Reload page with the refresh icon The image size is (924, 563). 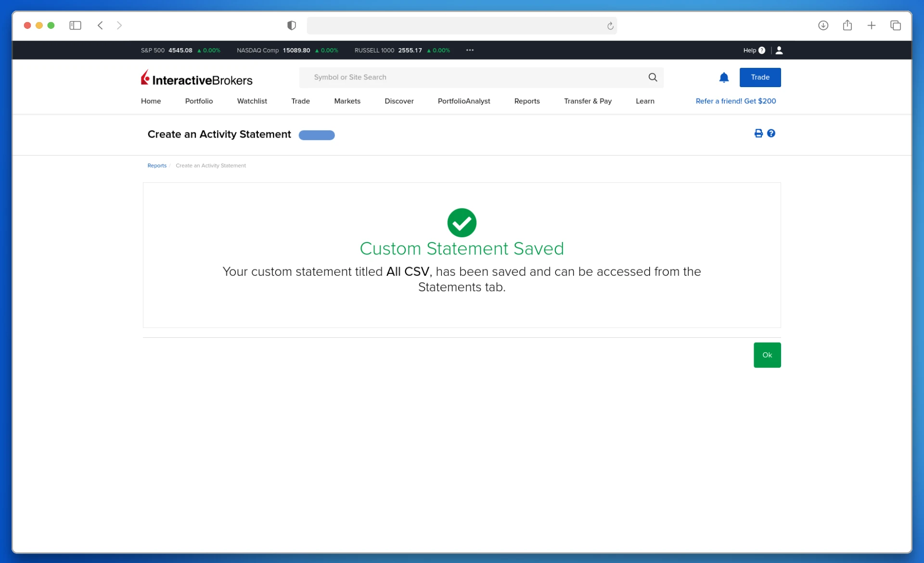pos(610,26)
